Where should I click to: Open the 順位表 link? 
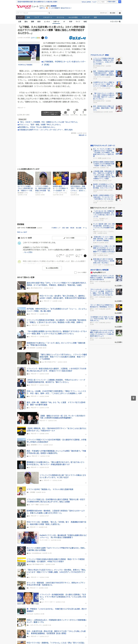72,228
